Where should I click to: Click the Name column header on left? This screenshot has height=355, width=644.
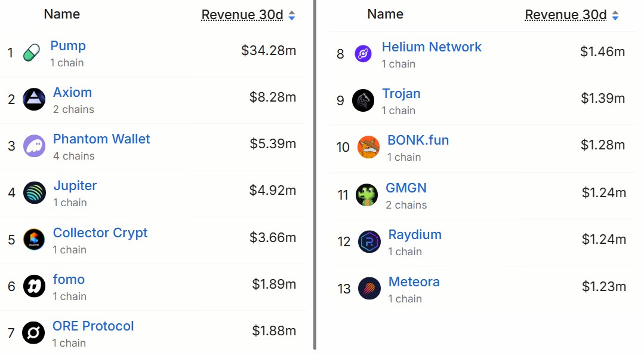click(x=61, y=14)
